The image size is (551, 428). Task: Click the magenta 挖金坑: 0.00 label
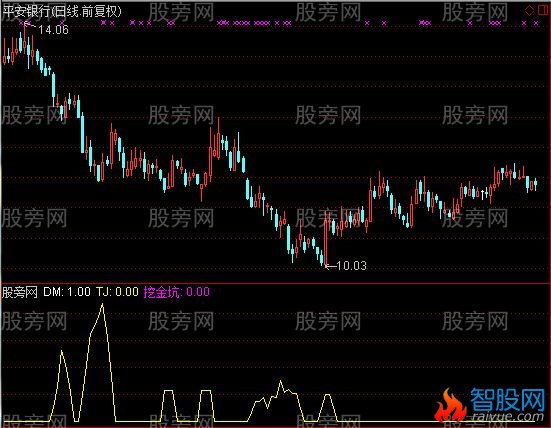[x=176, y=292]
